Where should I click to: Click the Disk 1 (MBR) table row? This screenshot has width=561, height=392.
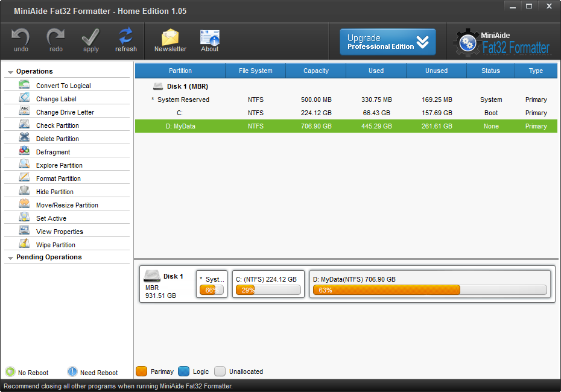pos(346,86)
